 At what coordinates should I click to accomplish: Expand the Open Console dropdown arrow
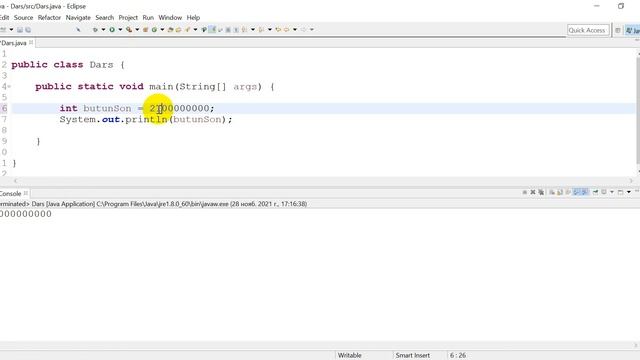click(629, 192)
